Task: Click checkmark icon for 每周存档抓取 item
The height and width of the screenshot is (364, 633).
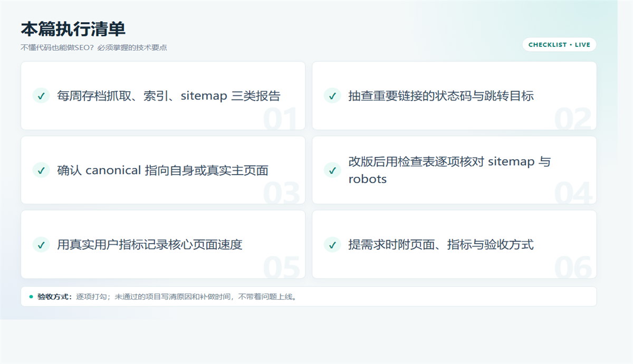Action: click(41, 95)
